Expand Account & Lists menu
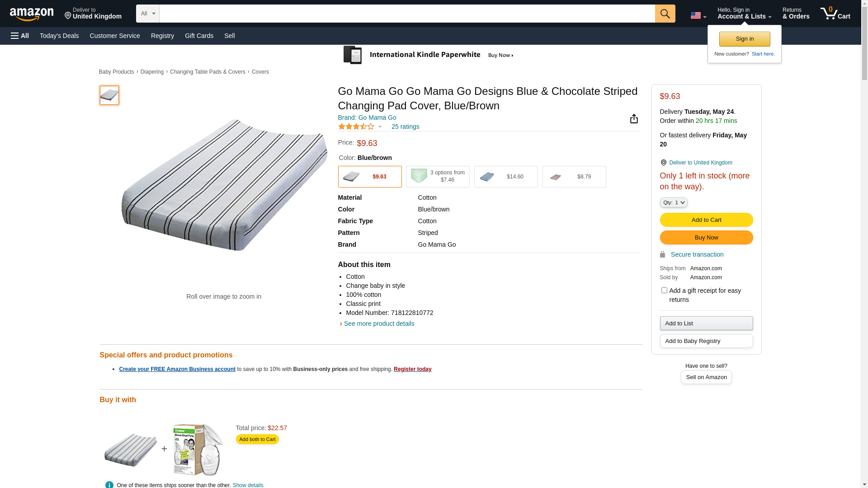This screenshot has height=488, width=868. tap(744, 14)
